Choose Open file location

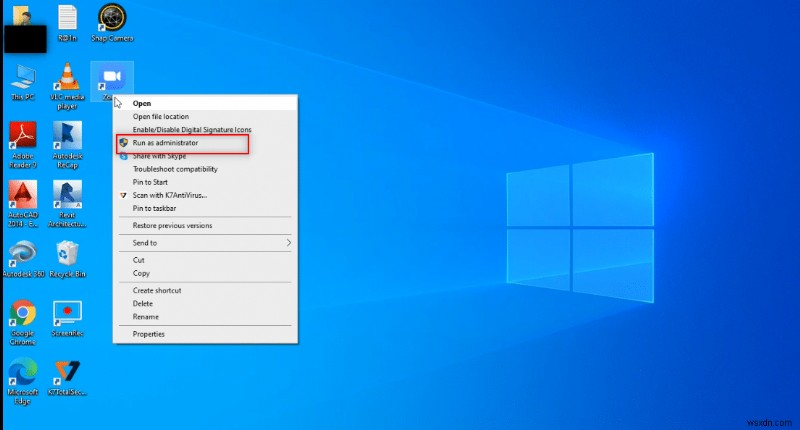[205, 116]
